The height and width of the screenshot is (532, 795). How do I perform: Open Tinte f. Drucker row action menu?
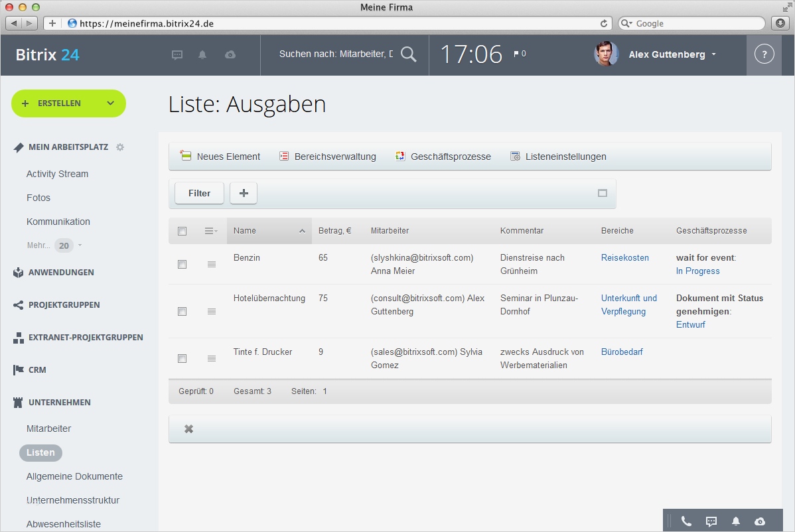point(212,359)
